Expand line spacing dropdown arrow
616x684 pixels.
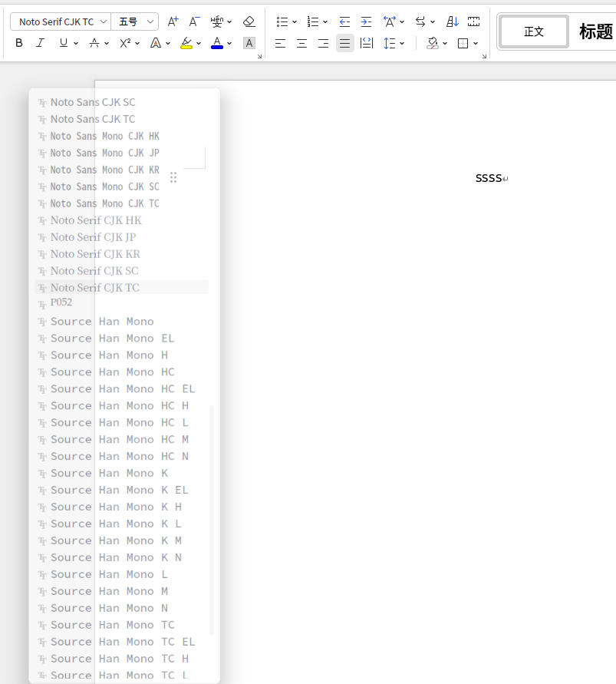[x=402, y=43]
